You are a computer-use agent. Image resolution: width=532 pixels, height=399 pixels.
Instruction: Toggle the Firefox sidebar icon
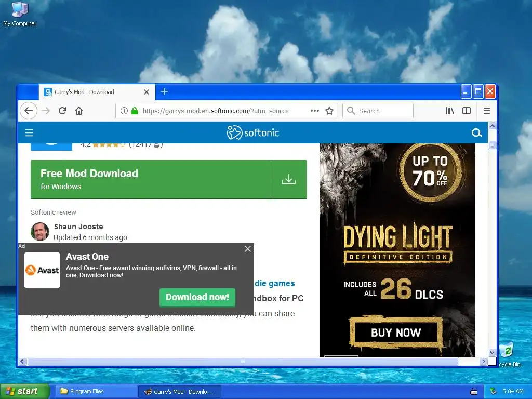(467, 111)
